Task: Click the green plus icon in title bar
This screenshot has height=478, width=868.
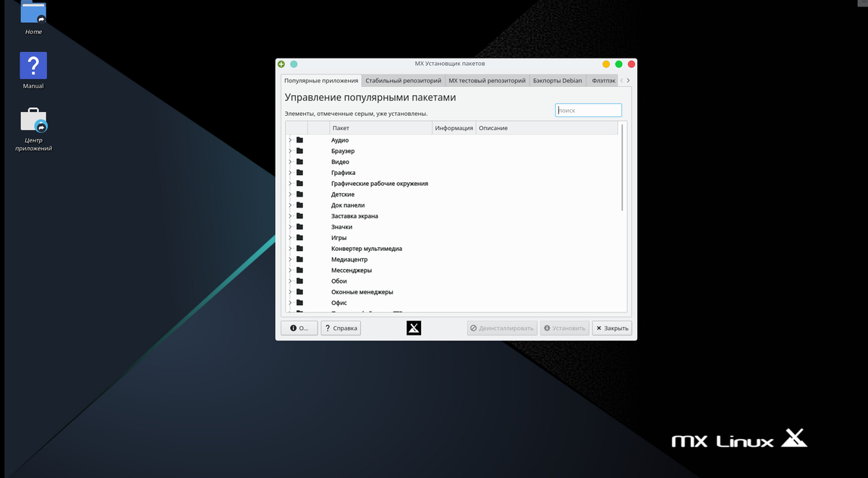Action: (x=281, y=64)
